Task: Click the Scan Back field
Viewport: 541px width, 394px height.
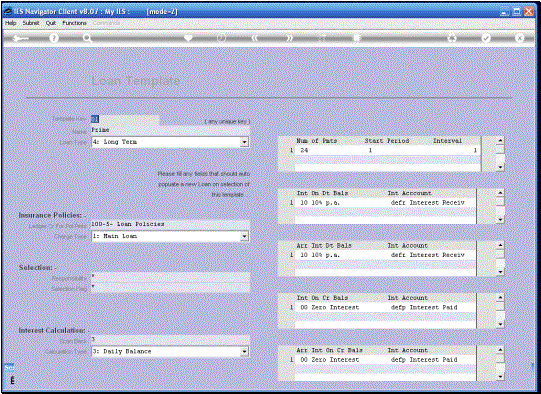Action: point(170,340)
